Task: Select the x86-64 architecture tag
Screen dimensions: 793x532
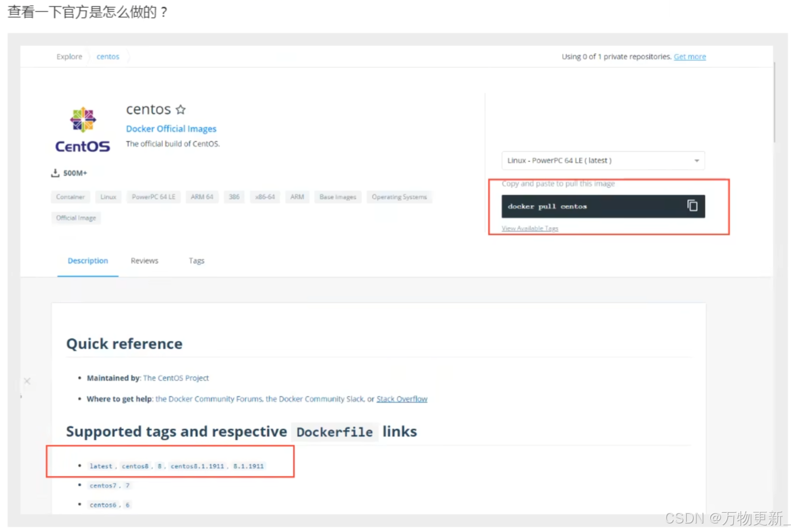Action: (x=265, y=197)
